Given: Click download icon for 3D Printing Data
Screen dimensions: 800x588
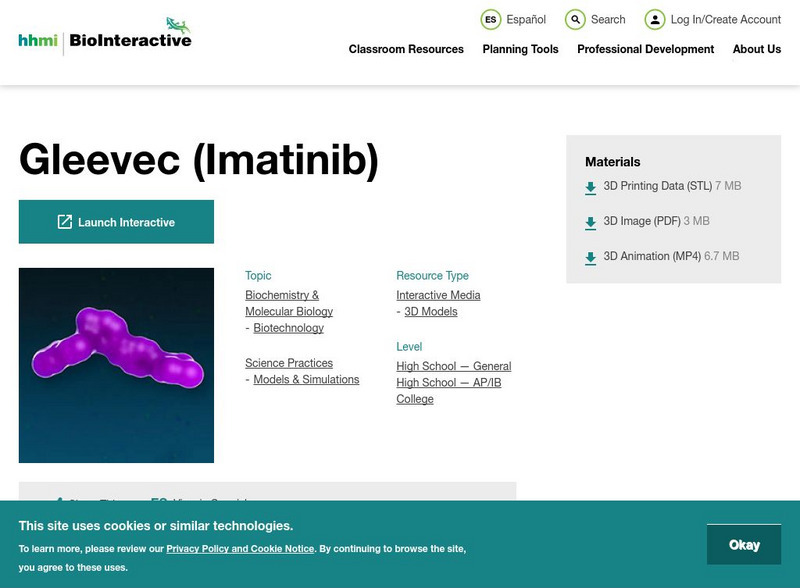Looking at the screenshot, I should pyautogui.click(x=590, y=188).
